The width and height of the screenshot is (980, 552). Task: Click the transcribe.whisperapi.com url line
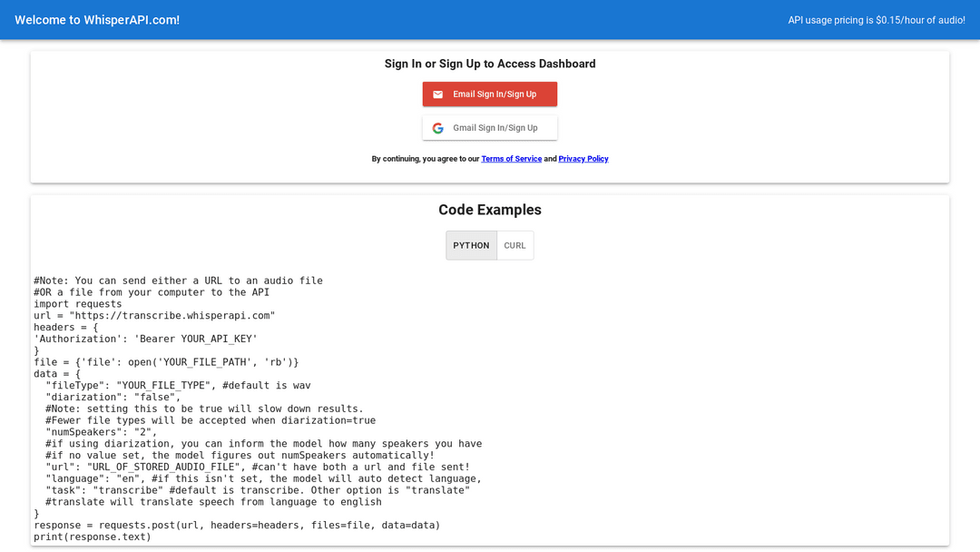pyautogui.click(x=154, y=316)
